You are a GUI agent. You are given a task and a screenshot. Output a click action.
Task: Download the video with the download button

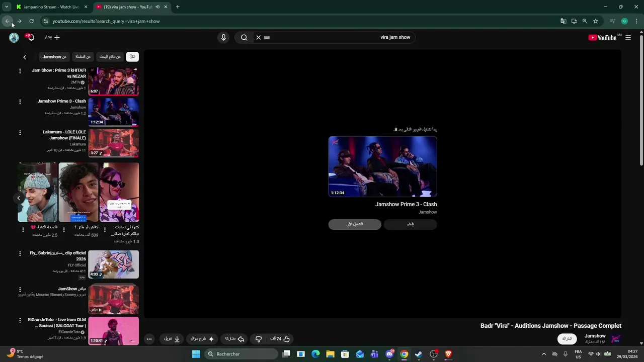point(172,339)
